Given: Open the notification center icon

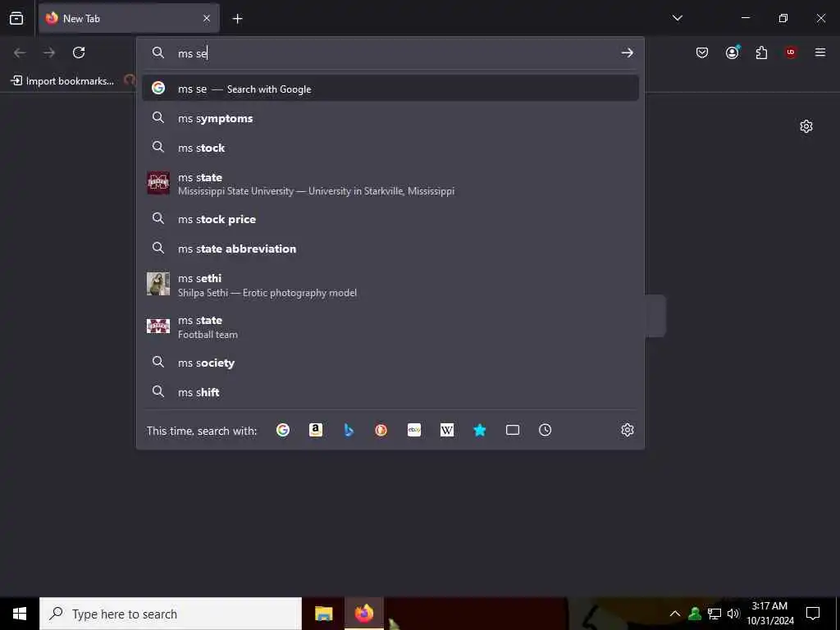Looking at the screenshot, I should click(x=813, y=614).
